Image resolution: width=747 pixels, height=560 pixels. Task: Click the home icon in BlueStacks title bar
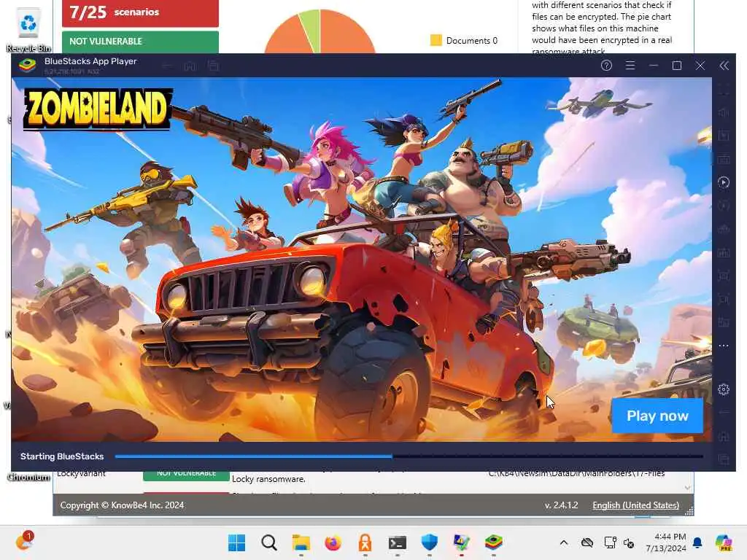pyautogui.click(x=190, y=66)
